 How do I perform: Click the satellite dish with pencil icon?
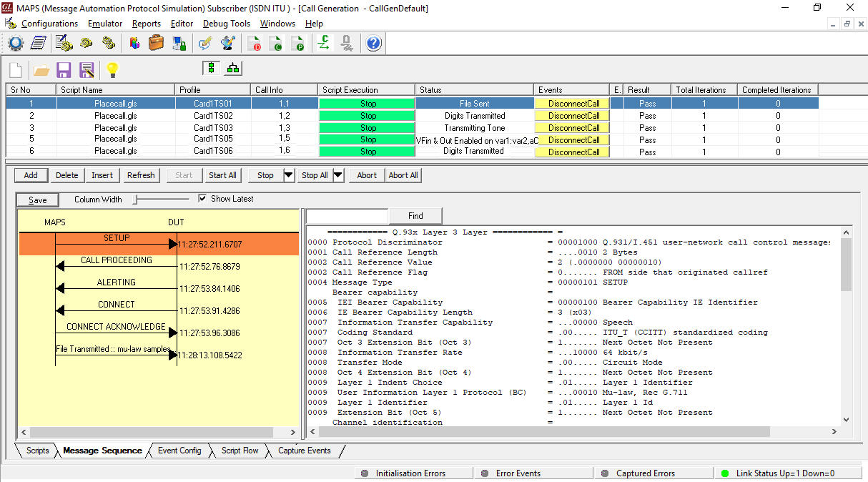(228, 44)
